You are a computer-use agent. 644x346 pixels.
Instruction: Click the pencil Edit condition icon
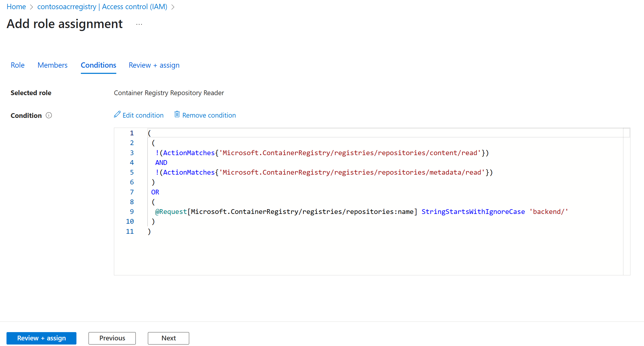point(117,115)
